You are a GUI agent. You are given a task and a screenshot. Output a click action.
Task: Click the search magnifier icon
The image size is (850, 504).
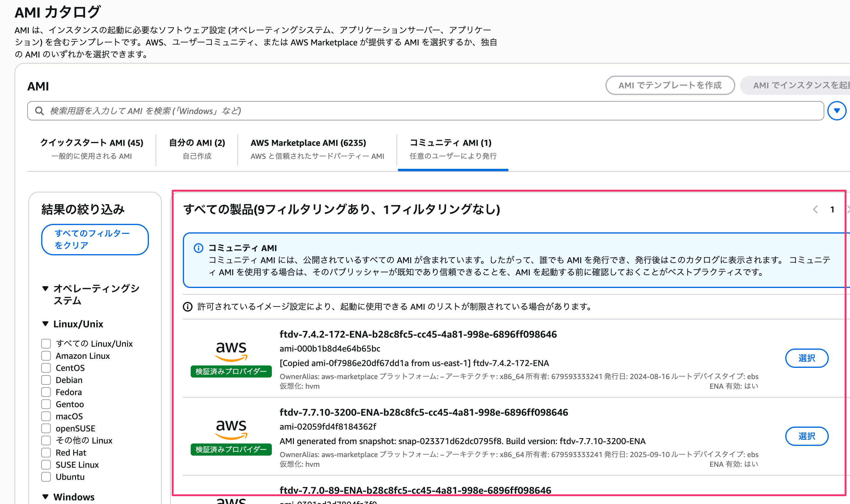click(39, 111)
